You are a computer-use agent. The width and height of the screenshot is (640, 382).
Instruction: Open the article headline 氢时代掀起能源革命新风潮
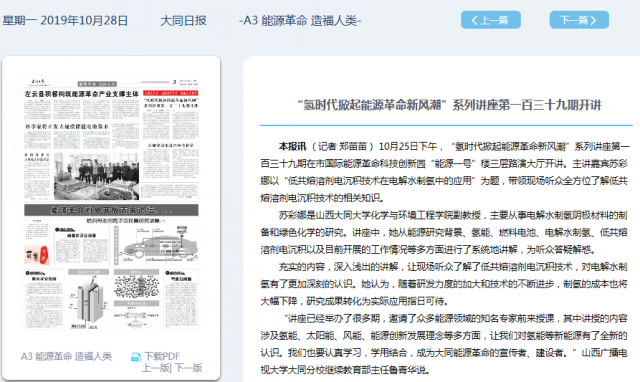pos(449,105)
